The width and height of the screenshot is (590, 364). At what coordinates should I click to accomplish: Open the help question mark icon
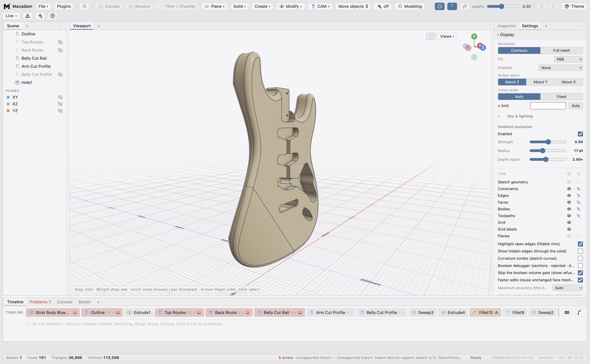coord(52,16)
